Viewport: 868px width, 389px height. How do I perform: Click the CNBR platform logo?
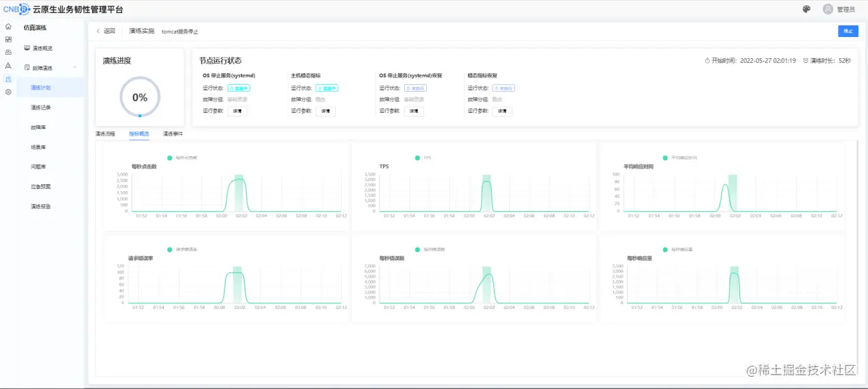[16, 9]
